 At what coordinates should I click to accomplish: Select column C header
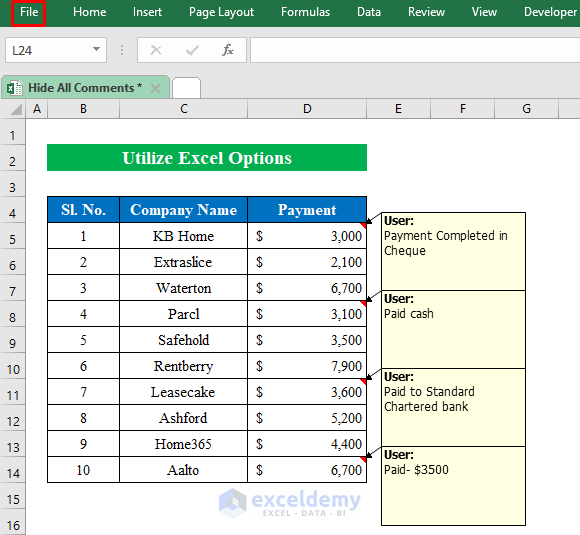[183, 109]
